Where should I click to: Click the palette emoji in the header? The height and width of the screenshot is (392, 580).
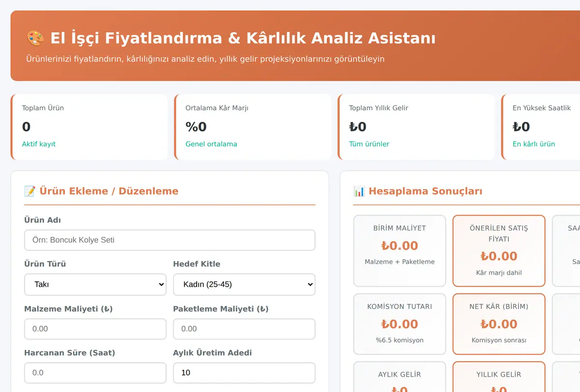tap(35, 38)
